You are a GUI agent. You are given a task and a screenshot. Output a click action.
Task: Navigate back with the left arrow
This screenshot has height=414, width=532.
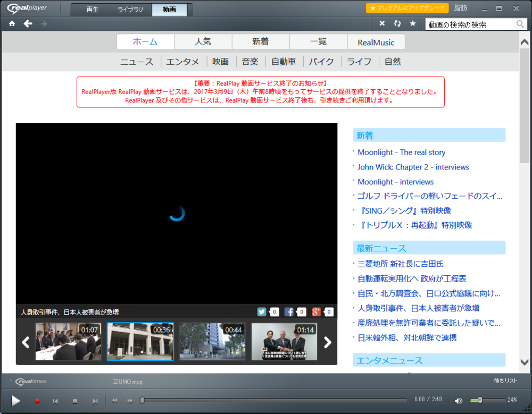[28, 23]
